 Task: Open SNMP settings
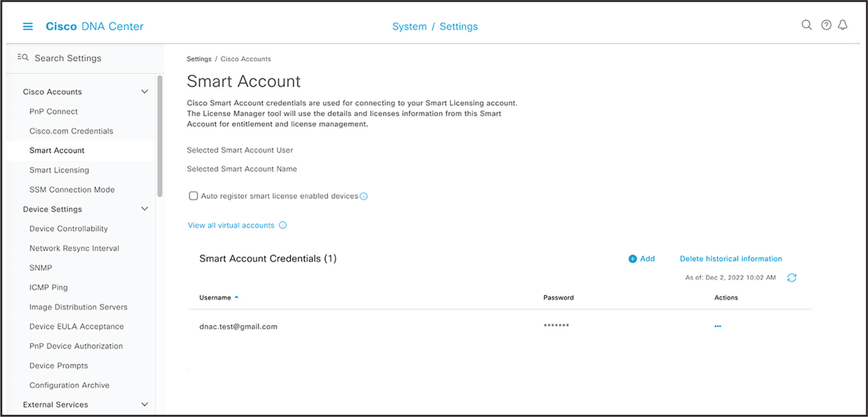(x=41, y=268)
